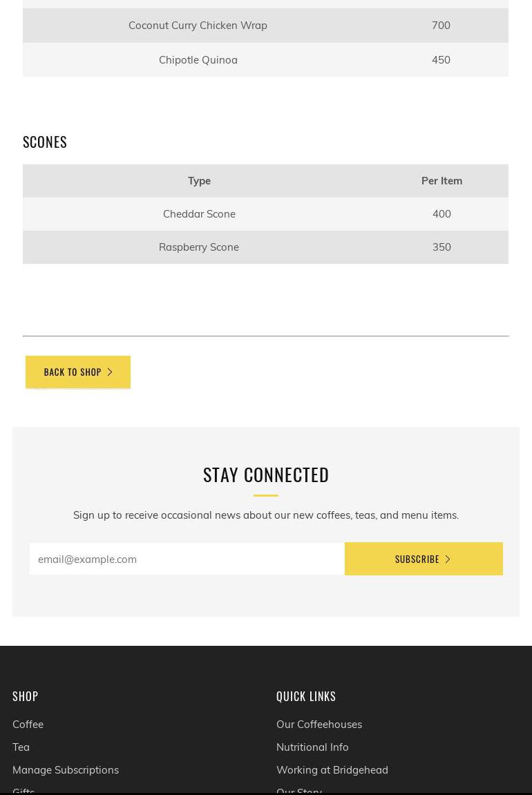Click the Chipotle Quinoa row
This screenshot has height=795, width=532.
[265, 60]
